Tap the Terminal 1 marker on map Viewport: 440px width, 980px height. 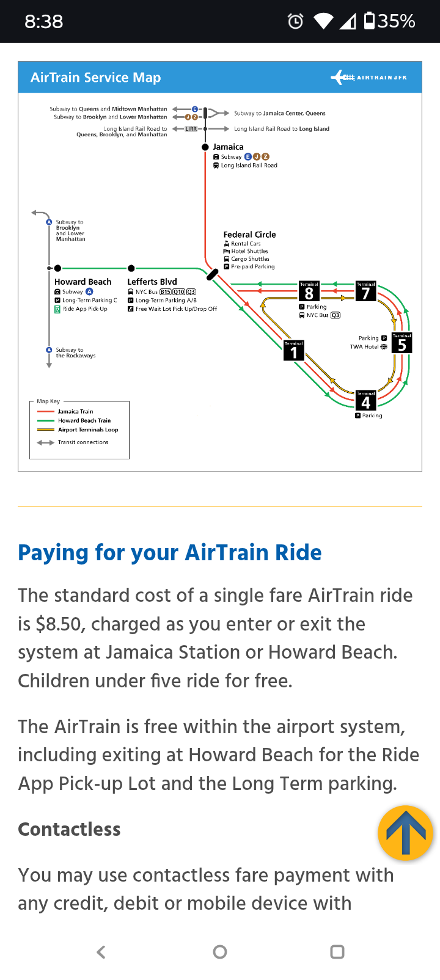[x=294, y=351]
